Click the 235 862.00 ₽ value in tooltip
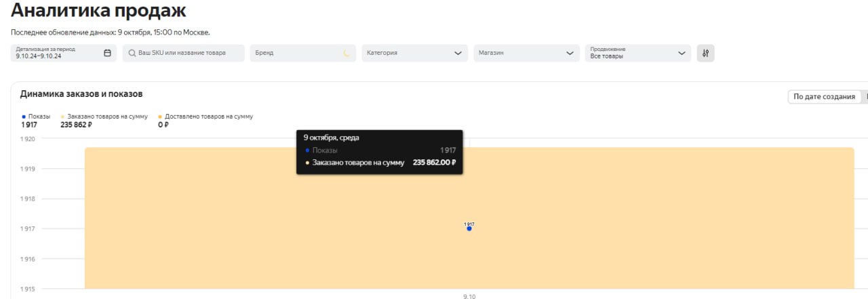 coord(434,163)
